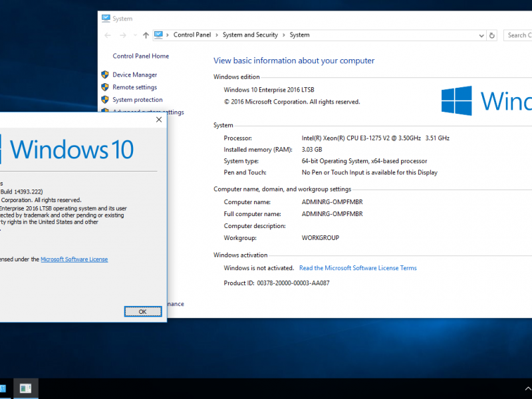Click the "Windows edition" section heading
Viewport: 532px width, 399px height.
[237, 77]
